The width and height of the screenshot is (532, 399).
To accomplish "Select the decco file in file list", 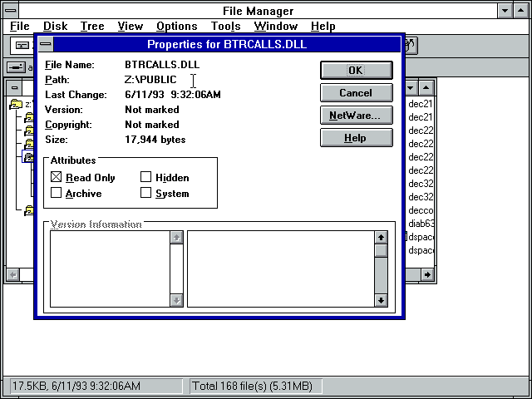I will [421, 210].
